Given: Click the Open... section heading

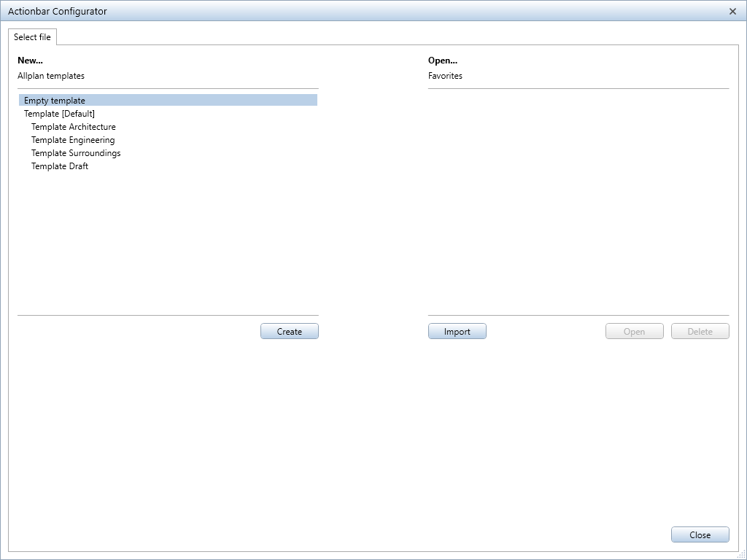Looking at the screenshot, I should click(x=442, y=61).
